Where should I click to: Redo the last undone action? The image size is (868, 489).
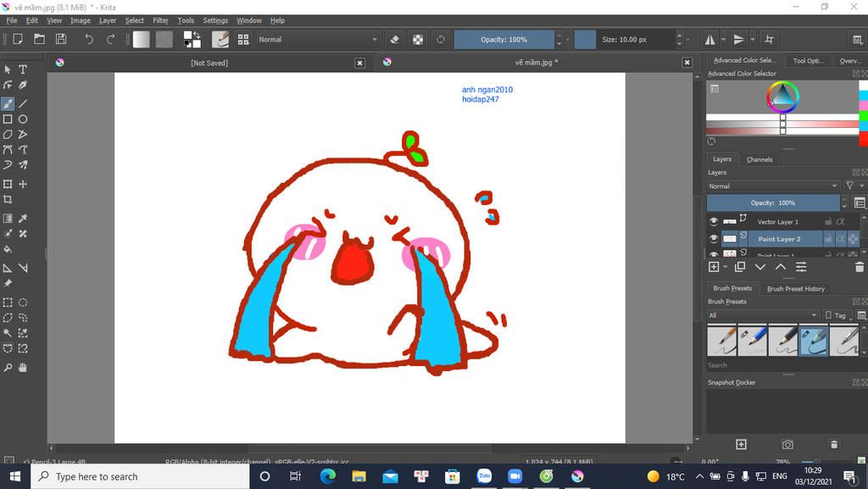tap(110, 39)
